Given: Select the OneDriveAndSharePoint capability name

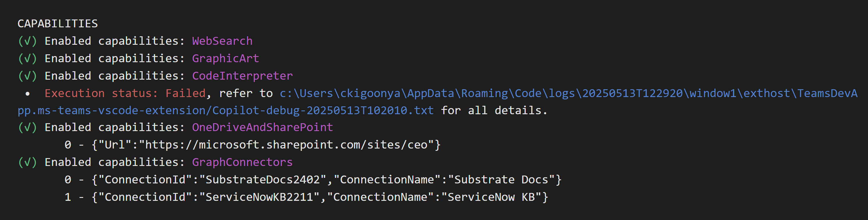Looking at the screenshot, I should pyautogui.click(x=263, y=128).
